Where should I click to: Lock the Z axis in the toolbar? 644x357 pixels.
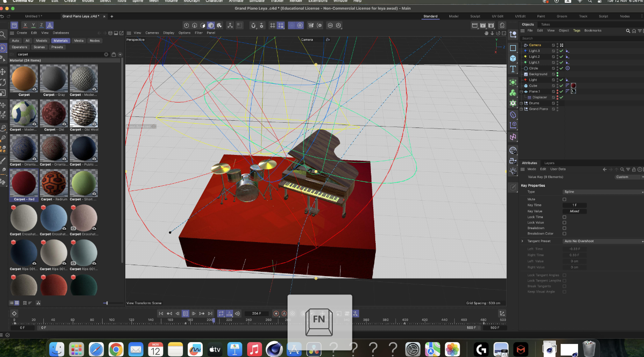click(x=41, y=25)
